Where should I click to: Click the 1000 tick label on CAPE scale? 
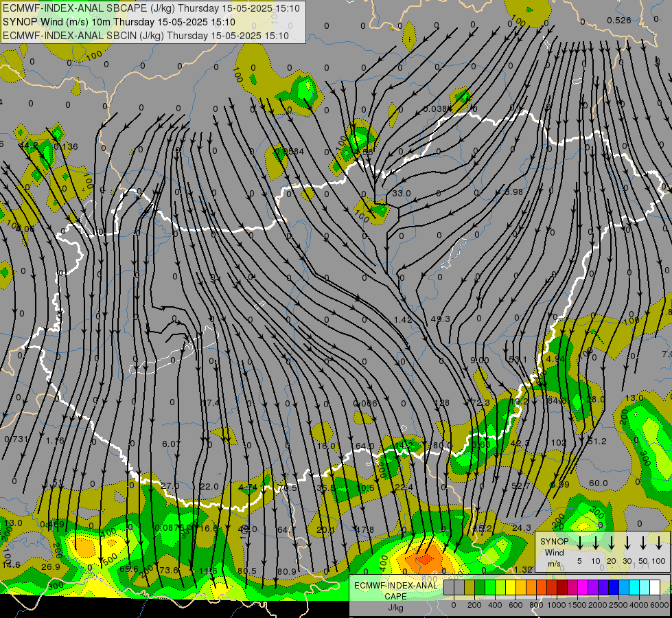(x=556, y=605)
